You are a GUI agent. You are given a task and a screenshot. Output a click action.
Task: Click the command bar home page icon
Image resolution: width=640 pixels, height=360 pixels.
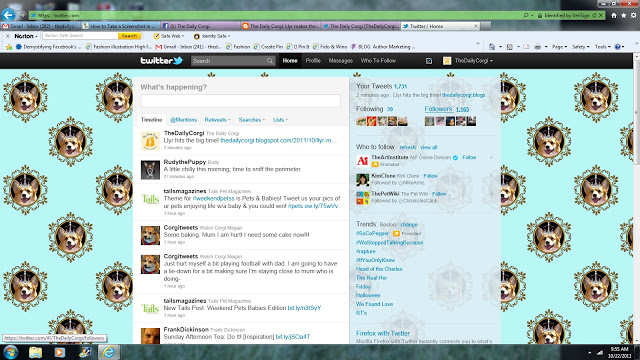pyautogui.click(x=491, y=47)
